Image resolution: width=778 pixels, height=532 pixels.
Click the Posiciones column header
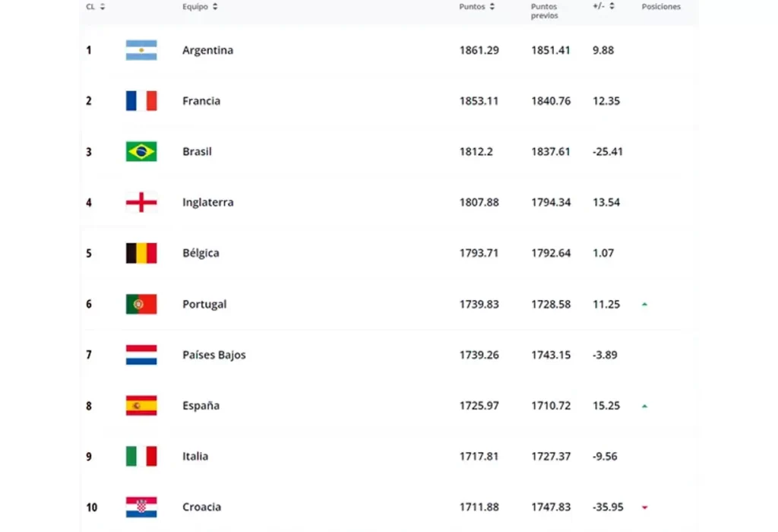pyautogui.click(x=661, y=7)
